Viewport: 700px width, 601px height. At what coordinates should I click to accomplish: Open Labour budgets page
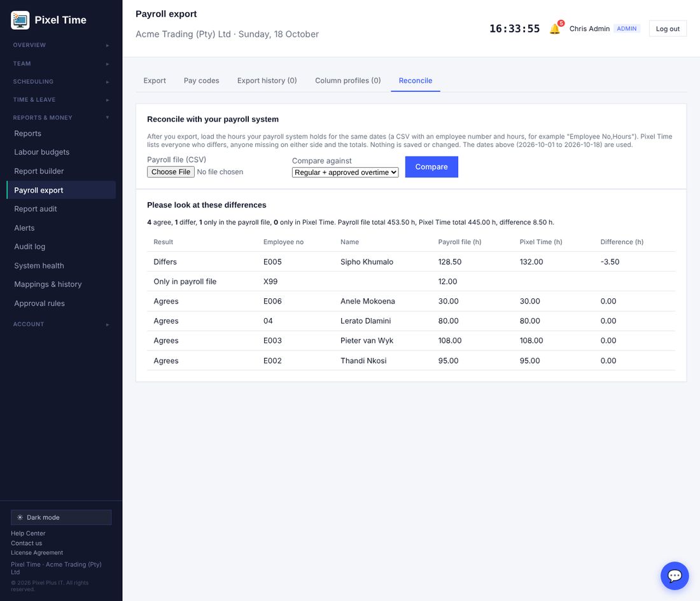tap(61, 152)
